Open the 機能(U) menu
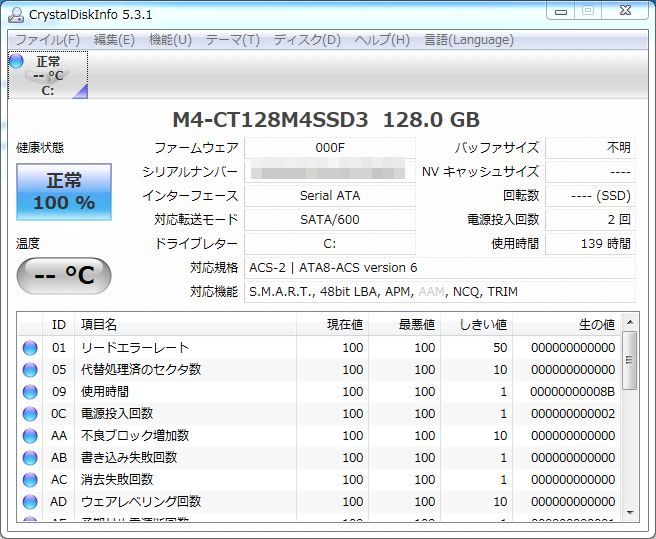This screenshot has width=656, height=539. pyautogui.click(x=170, y=40)
